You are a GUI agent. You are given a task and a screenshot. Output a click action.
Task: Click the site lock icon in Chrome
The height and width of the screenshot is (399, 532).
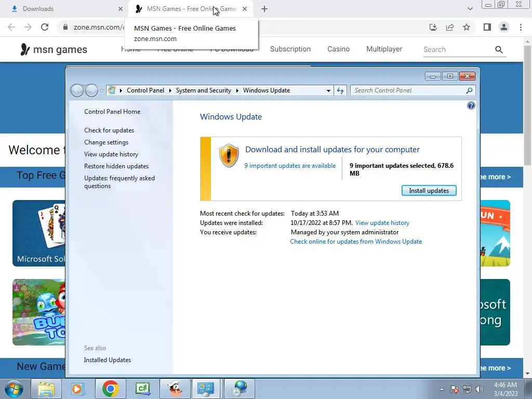click(65, 27)
